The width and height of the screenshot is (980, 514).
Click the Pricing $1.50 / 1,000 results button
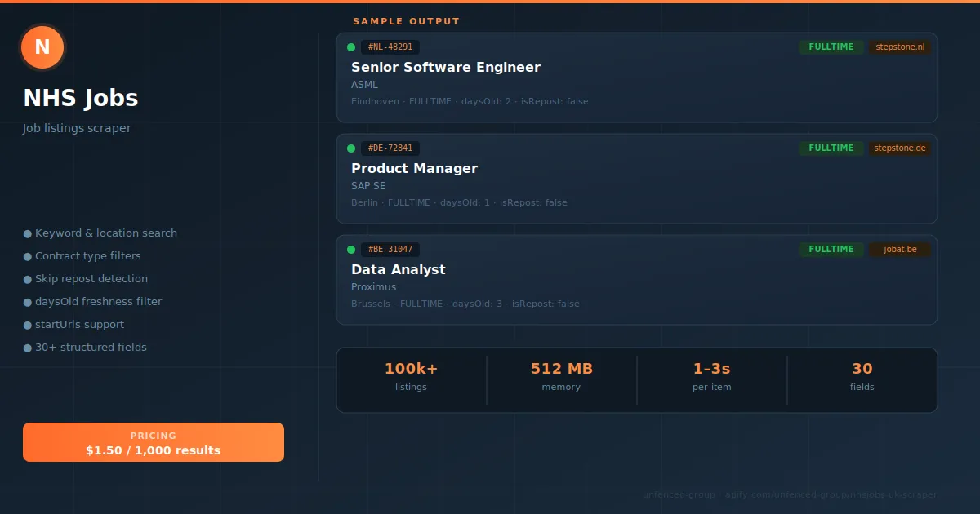click(154, 442)
